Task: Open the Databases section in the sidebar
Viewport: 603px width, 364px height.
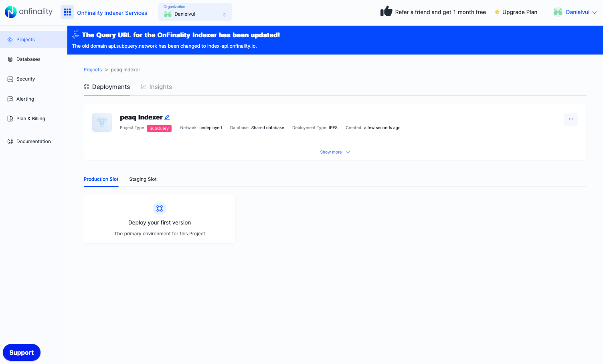Action: tap(28, 59)
